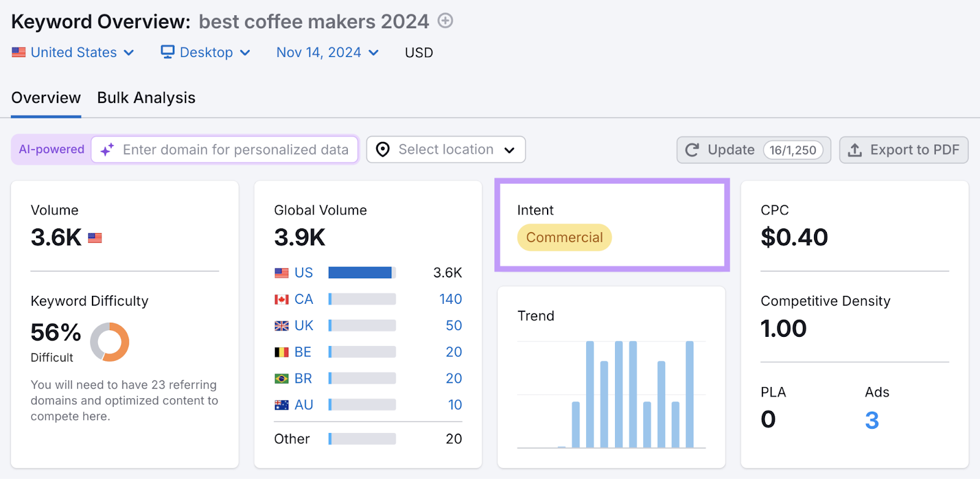
Task: Expand the Desktop device dropdown
Action: 206,53
